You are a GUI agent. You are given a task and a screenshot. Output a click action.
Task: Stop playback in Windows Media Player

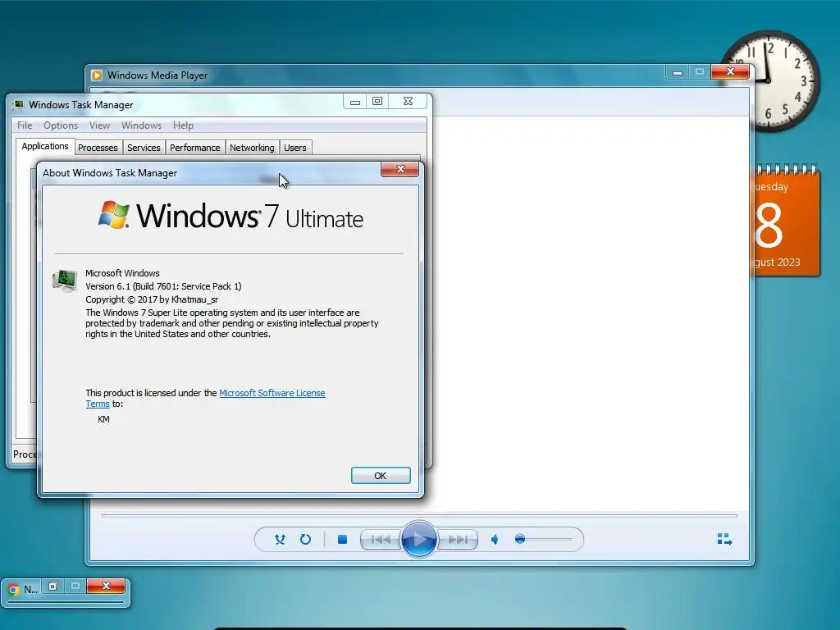pyautogui.click(x=342, y=539)
